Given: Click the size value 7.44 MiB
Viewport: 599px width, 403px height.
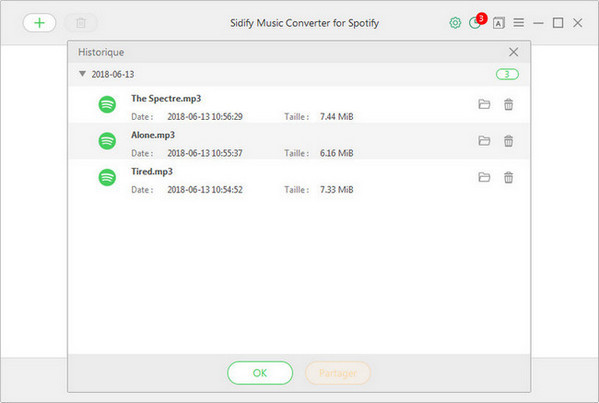Looking at the screenshot, I should pyautogui.click(x=337, y=117).
